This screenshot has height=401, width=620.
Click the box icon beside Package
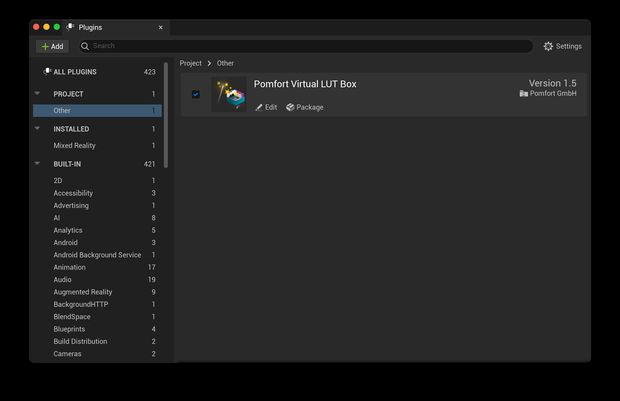coord(290,107)
